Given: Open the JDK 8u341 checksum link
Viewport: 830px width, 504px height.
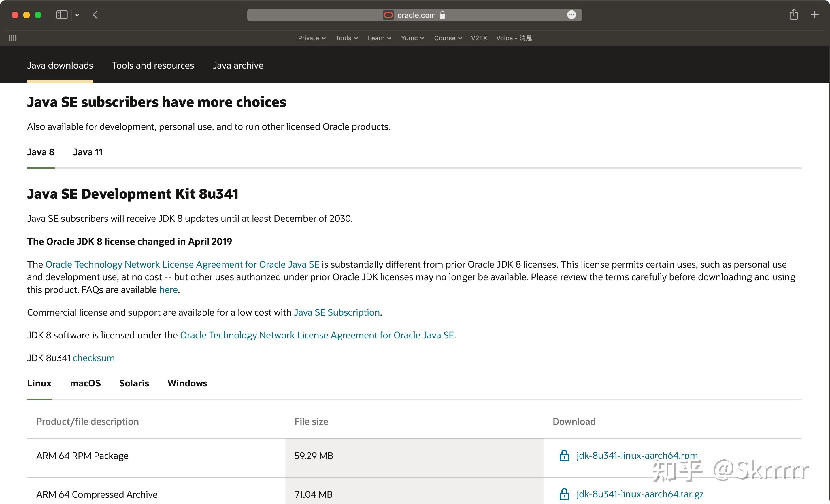Looking at the screenshot, I should click(x=93, y=357).
